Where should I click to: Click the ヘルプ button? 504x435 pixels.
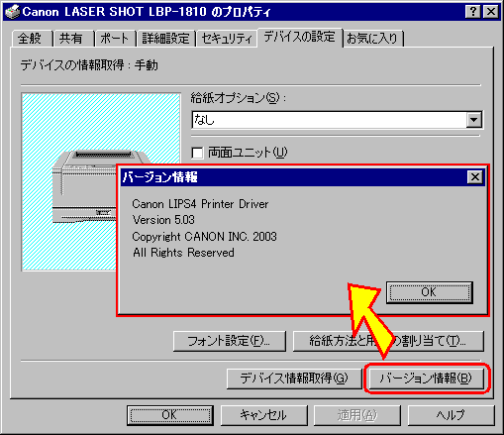point(451,415)
